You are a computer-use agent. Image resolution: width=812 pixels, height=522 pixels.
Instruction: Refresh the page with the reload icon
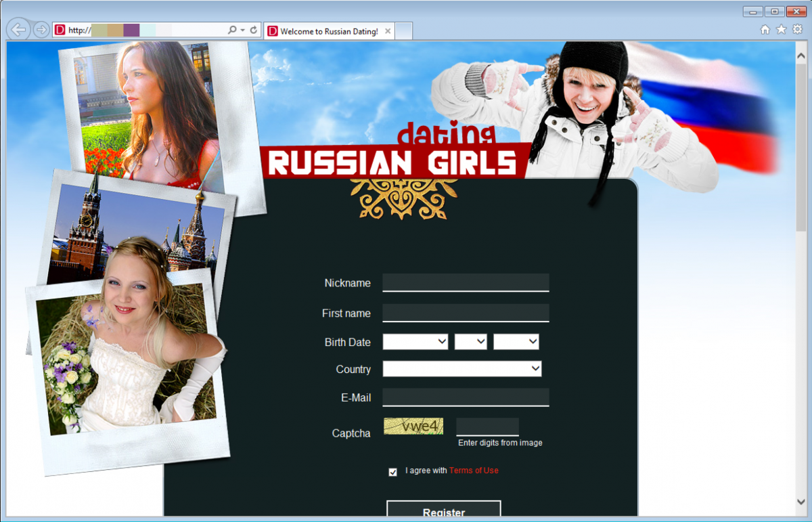point(254,30)
